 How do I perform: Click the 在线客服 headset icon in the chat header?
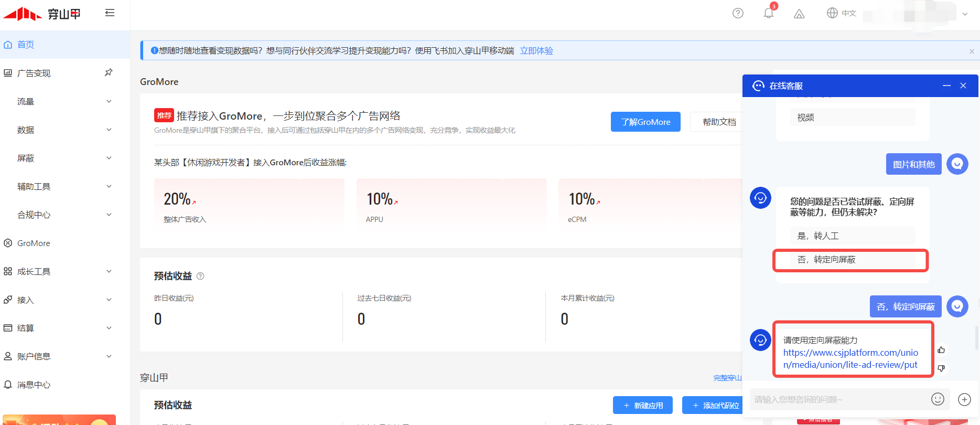click(758, 86)
